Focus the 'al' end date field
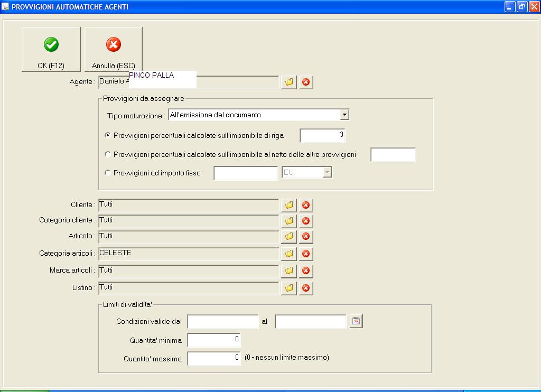541x392 pixels. click(x=311, y=322)
